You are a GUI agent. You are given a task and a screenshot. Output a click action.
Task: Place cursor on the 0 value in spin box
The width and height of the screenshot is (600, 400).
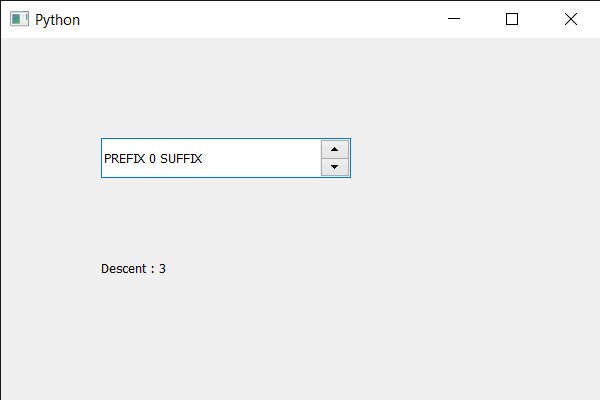tap(152, 159)
